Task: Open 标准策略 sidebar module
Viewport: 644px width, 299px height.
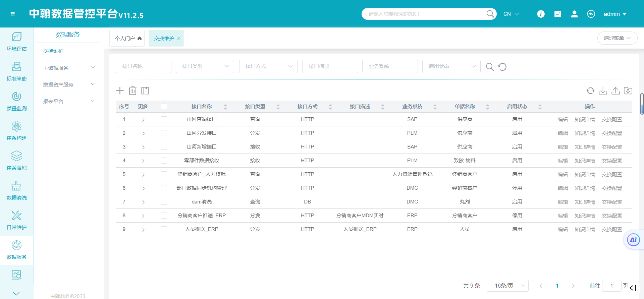Action: tap(16, 72)
